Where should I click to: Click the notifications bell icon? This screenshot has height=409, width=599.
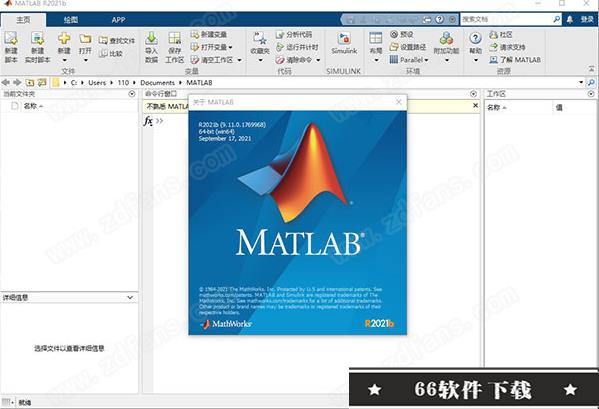coord(570,19)
